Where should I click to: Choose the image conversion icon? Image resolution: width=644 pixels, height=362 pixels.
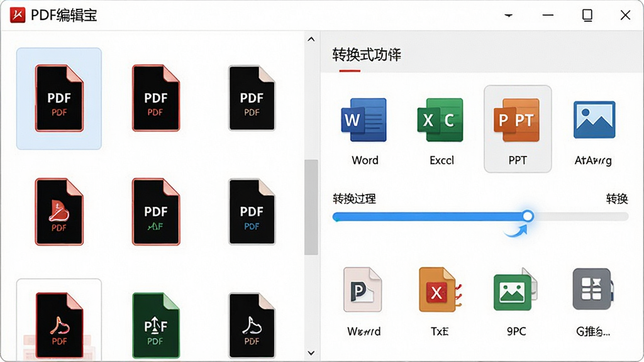(x=594, y=119)
